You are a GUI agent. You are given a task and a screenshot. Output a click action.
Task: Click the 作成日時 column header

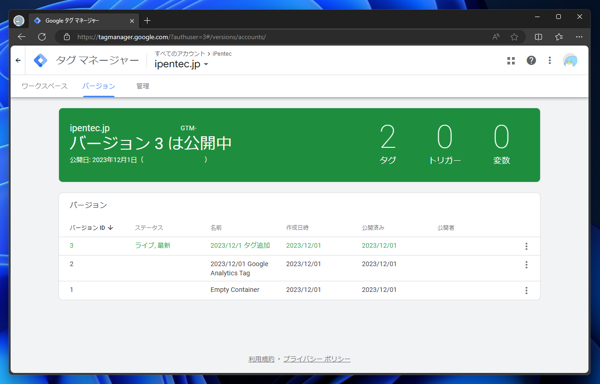click(x=297, y=228)
